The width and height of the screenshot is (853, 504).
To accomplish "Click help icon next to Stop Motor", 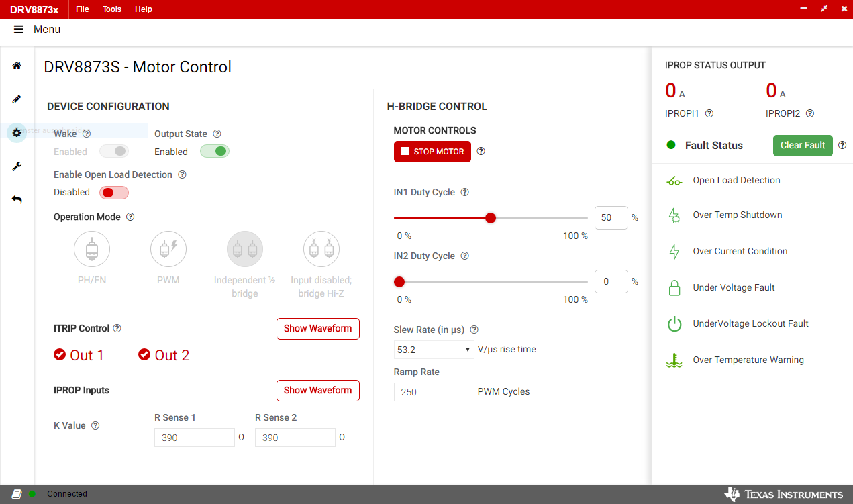I will point(481,151).
